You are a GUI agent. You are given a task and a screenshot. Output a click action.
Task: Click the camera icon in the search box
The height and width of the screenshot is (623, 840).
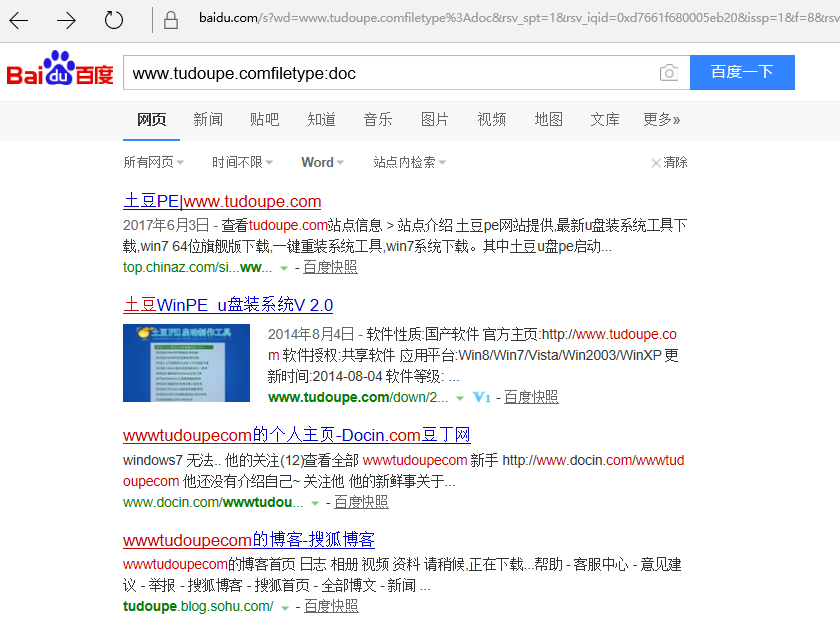(x=669, y=72)
